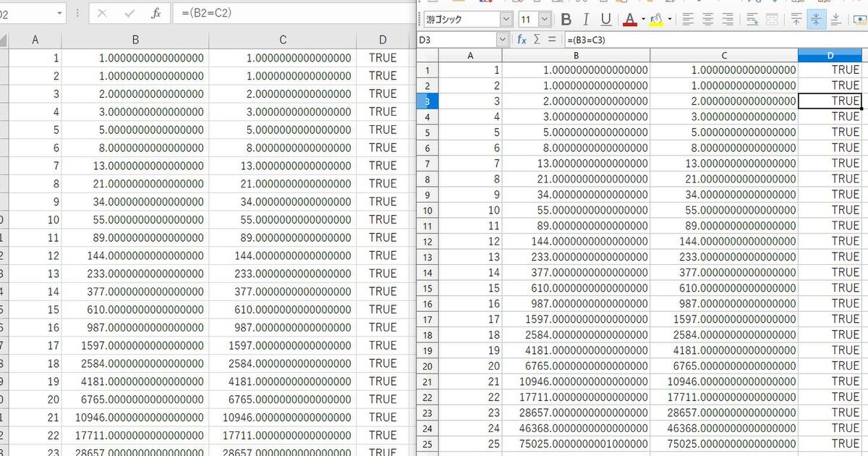The height and width of the screenshot is (456, 868).
Task: Align cell text to the right
Action: [x=728, y=20]
